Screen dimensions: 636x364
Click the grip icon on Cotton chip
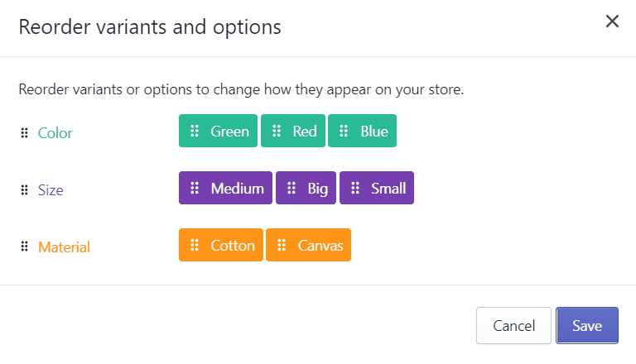(195, 245)
